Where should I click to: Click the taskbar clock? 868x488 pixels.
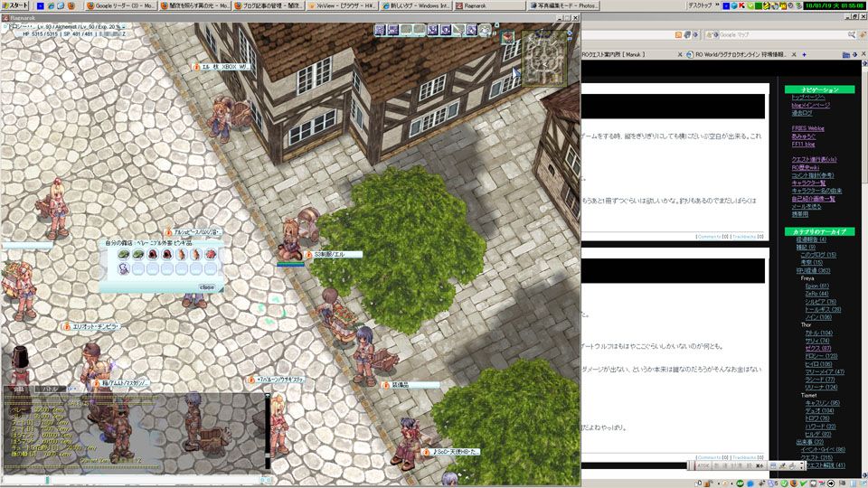click(x=835, y=5)
